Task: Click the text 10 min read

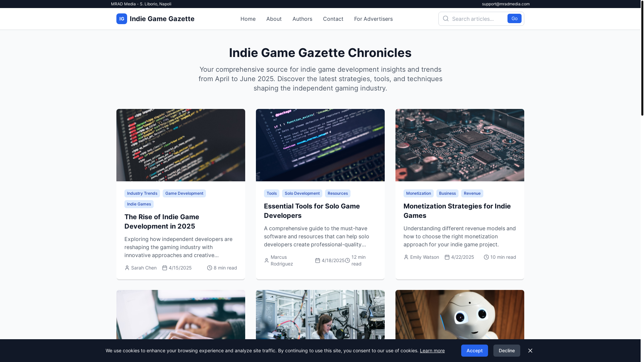Action: click(x=503, y=257)
